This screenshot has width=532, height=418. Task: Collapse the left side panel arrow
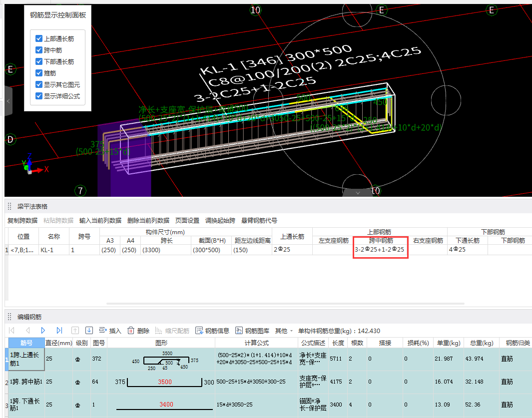tap(8, 101)
